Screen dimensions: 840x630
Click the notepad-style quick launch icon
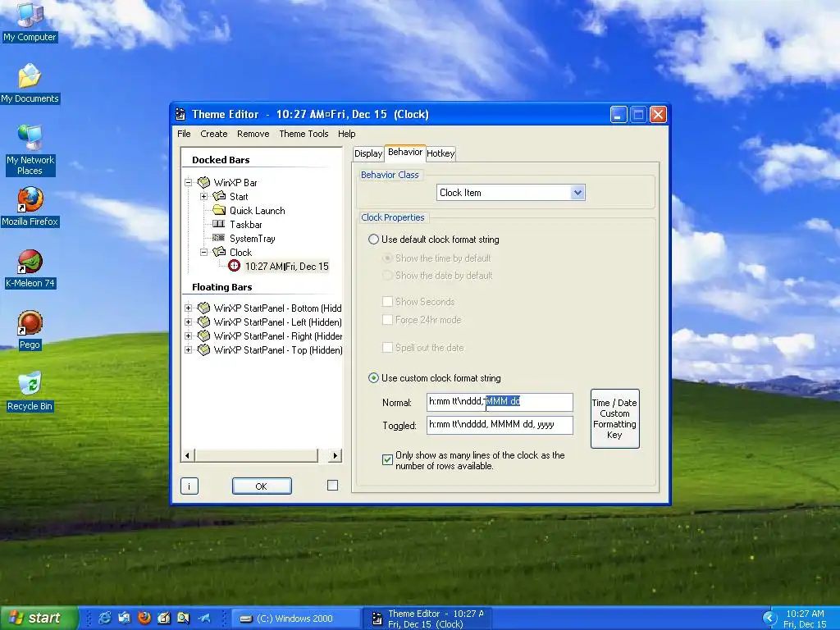(163, 619)
